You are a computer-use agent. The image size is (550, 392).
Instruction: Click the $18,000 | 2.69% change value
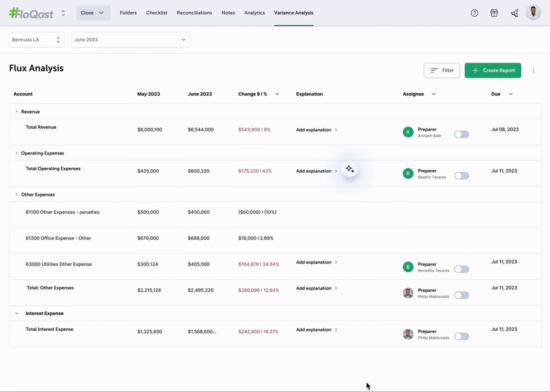(x=256, y=238)
